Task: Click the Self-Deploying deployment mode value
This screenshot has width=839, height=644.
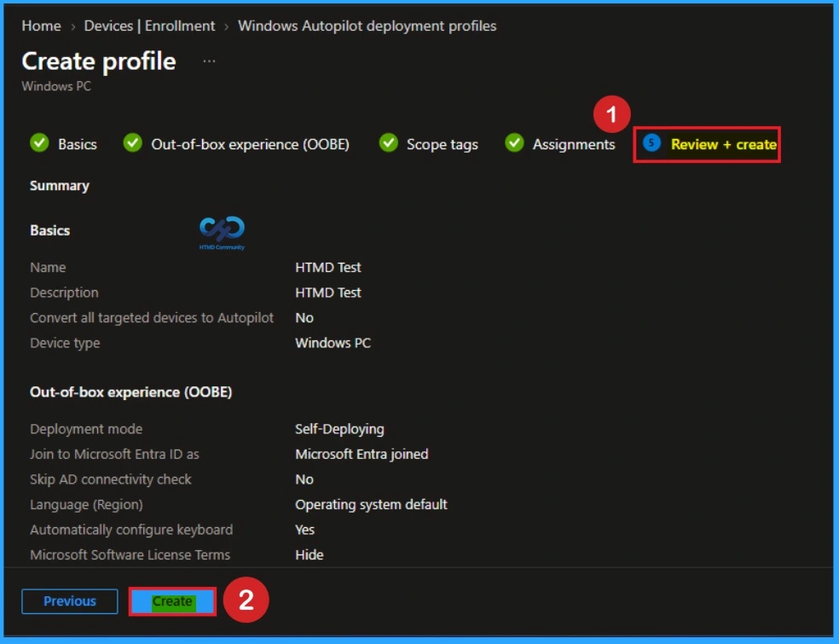Action: pyautogui.click(x=339, y=429)
